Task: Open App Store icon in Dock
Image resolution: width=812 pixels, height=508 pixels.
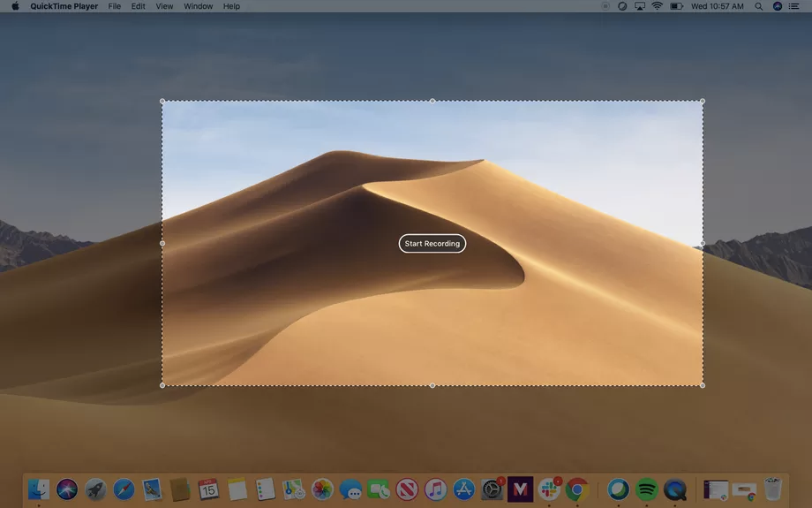Action: click(464, 489)
